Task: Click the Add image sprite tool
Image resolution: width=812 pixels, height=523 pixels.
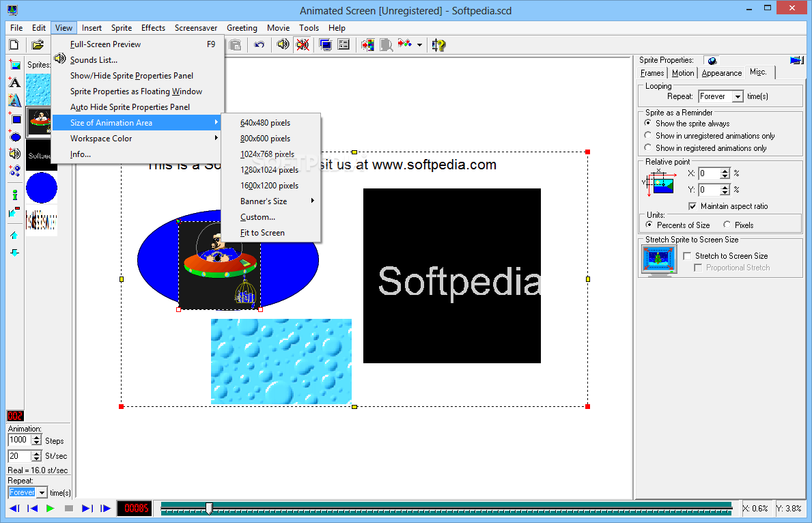Action: (x=14, y=64)
